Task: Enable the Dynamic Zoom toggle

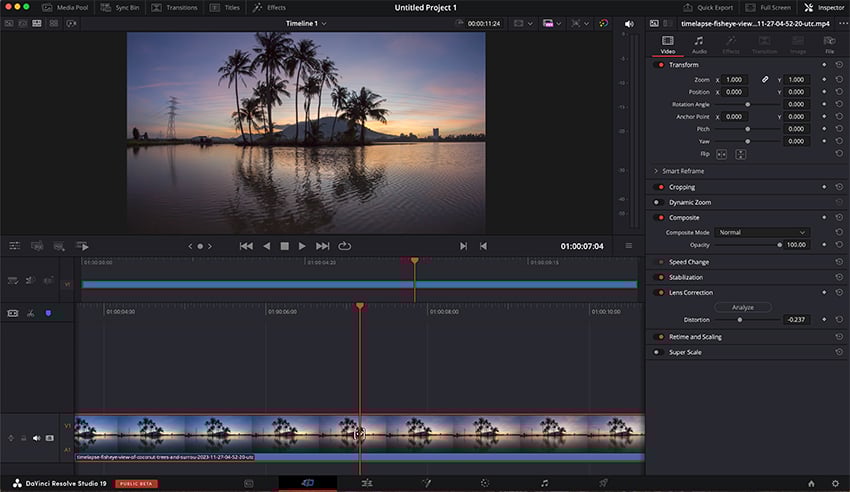Action: click(x=659, y=202)
